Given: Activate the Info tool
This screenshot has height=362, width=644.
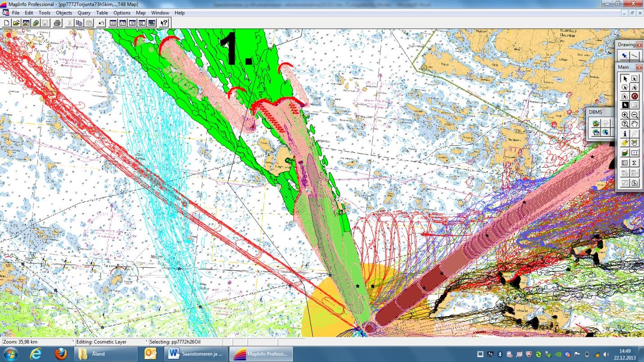Looking at the screenshot, I should pyautogui.click(x=625, y=134).
